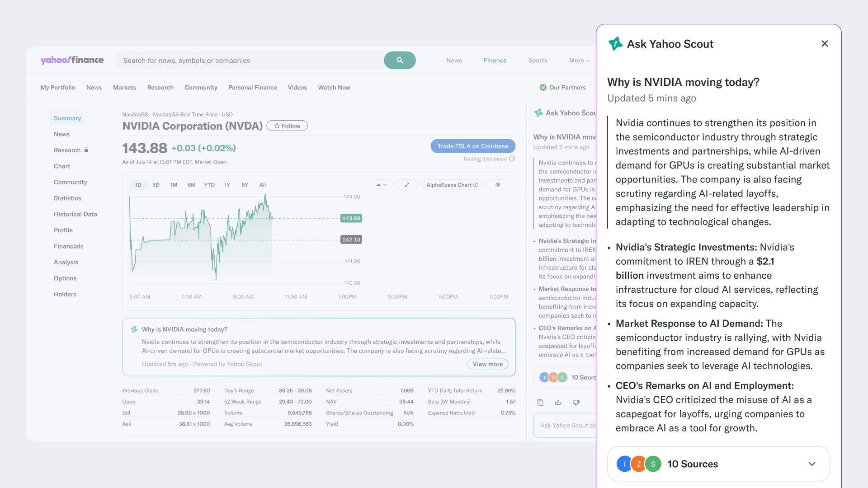This screenshot has width=868, height=488.
Task: Copy the Scout answer with copy icon
Action: pos(540,402)
